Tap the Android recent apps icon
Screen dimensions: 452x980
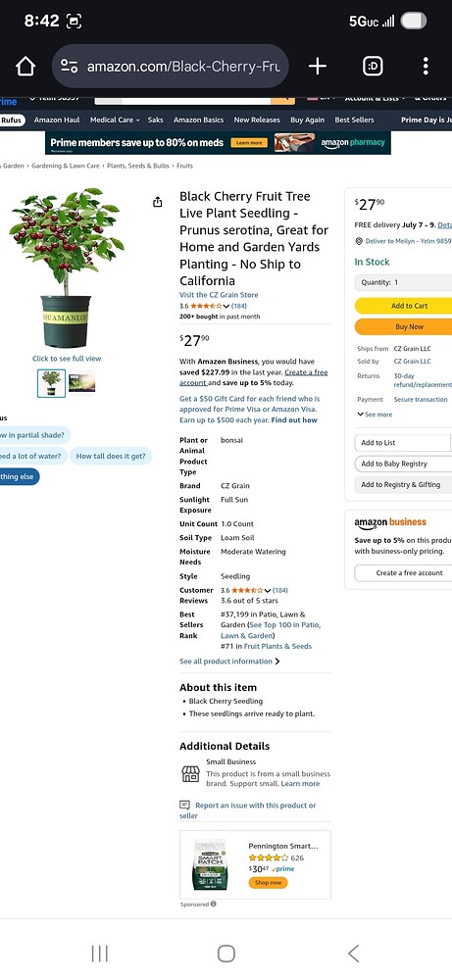pos(99,954)
